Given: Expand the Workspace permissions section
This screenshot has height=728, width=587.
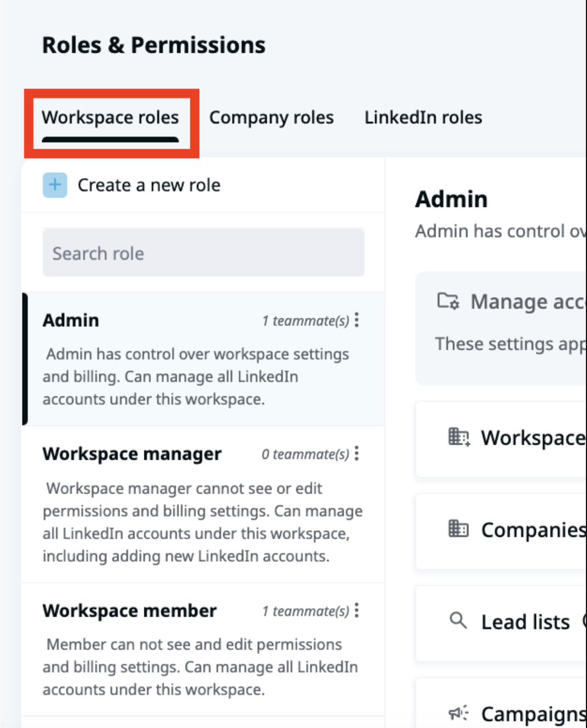Looking at the screenshot, I should 501,439.
